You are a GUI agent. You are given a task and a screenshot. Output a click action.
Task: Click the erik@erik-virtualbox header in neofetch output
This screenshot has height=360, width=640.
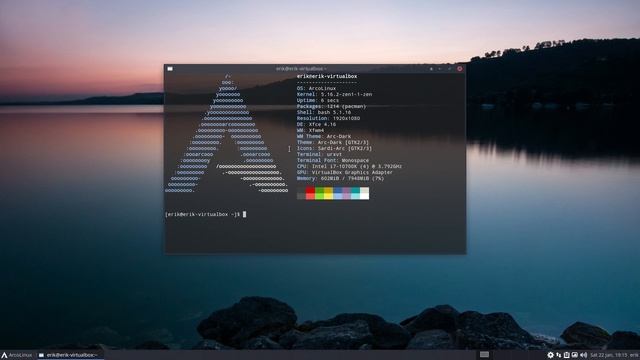(x=327, y=76)
